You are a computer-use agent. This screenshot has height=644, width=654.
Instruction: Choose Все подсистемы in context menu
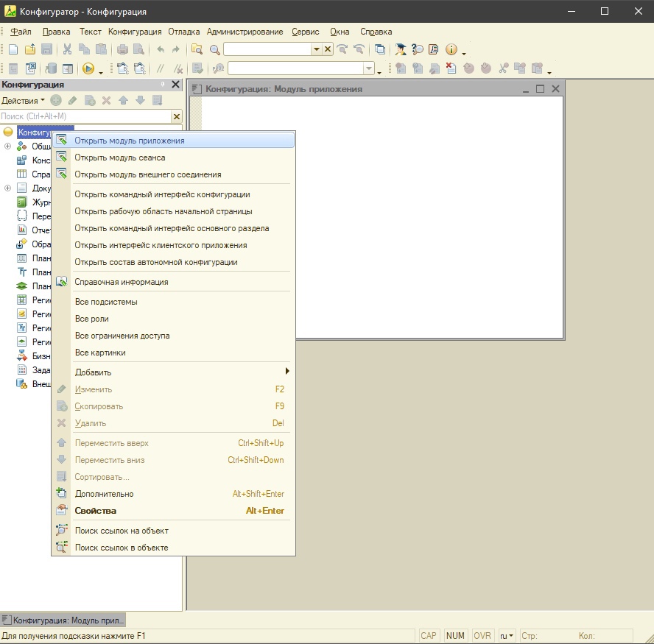(x=173, y=302)
